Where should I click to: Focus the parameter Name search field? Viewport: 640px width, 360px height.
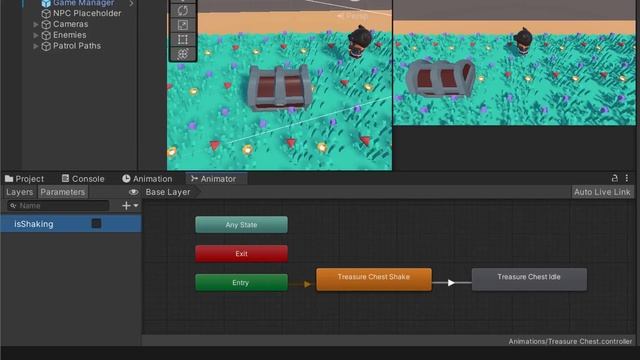(x=58, y=206)
